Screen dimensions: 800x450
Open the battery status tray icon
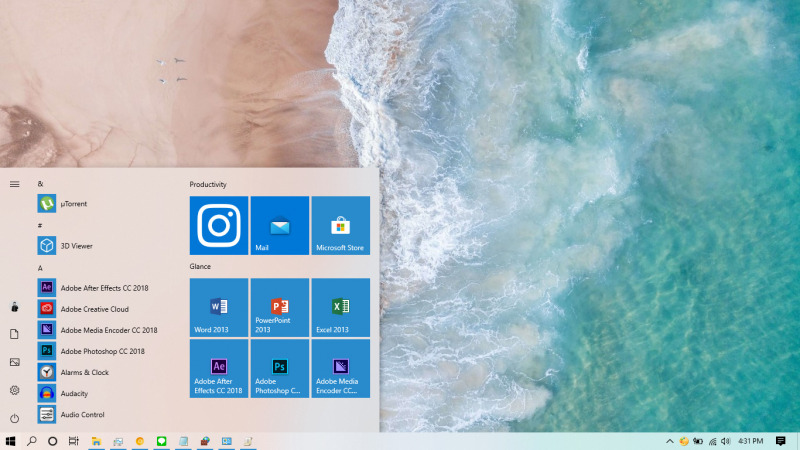pos(698,441)
